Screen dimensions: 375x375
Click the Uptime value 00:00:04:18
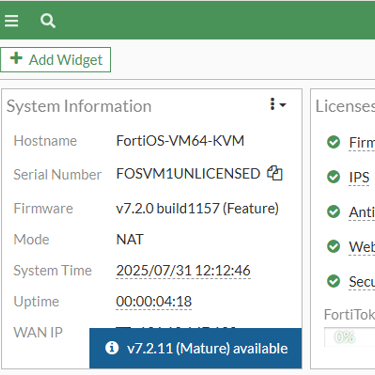click(x=154, y=301)
